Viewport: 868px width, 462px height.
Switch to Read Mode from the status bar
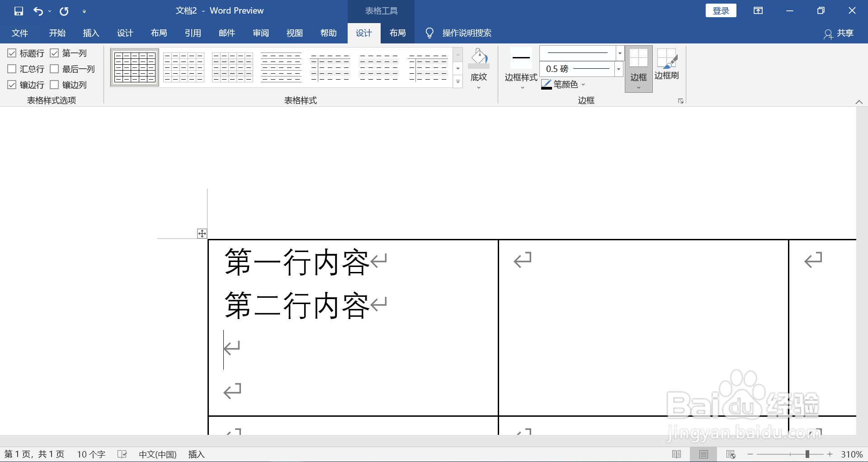point(678,454)
